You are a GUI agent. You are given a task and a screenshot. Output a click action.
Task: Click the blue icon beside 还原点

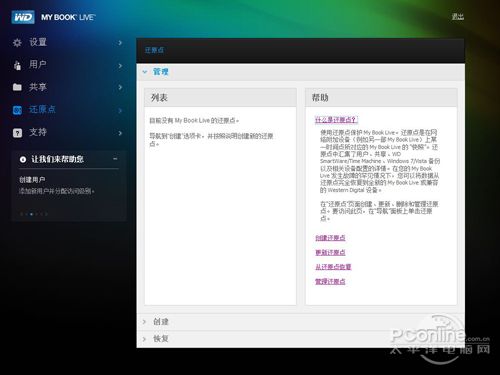tap(17, 110)
